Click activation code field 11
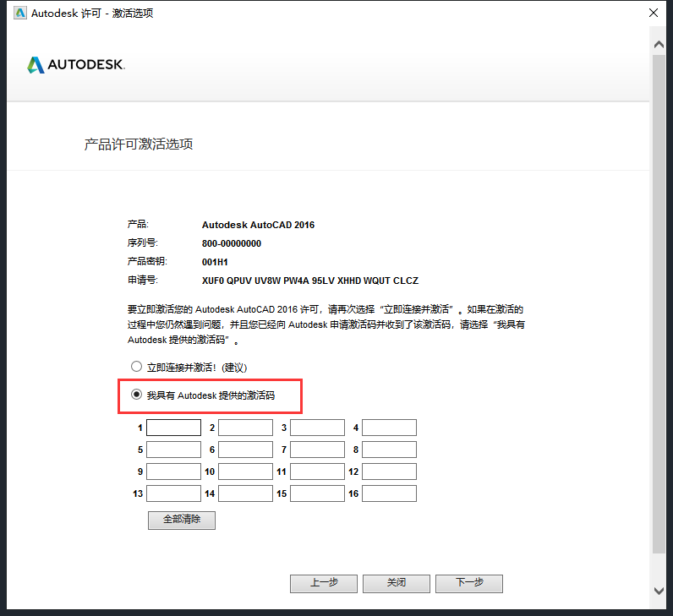 tap(317, 472)
